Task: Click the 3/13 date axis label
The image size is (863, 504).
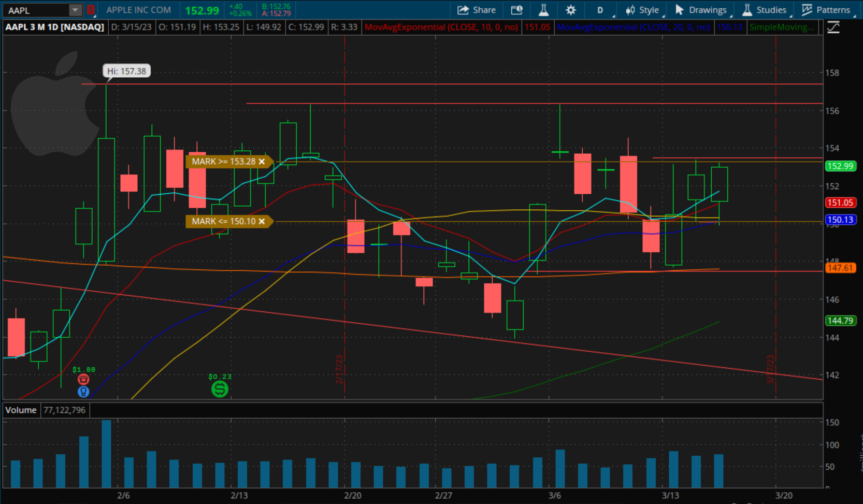Action: coord(670,495)
